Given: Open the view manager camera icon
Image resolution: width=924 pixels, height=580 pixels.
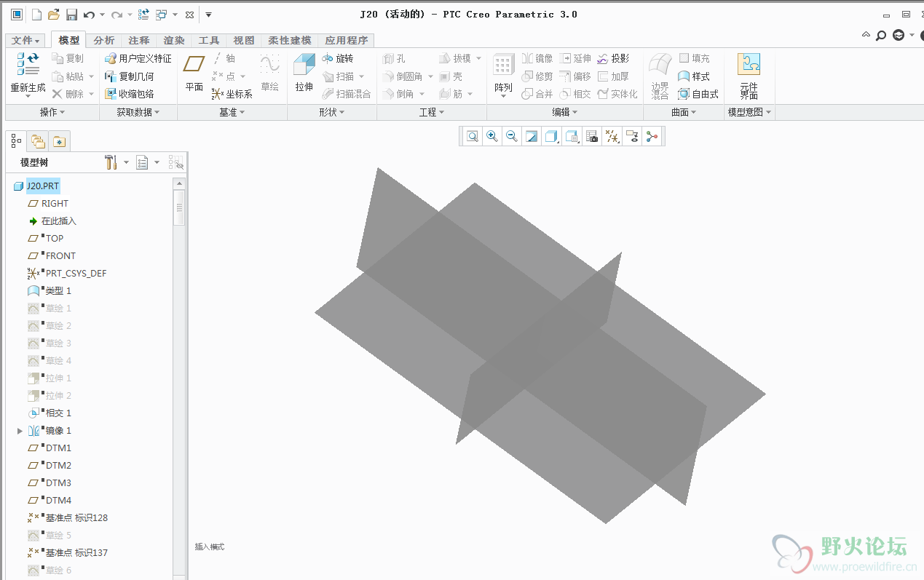Looking at the screenshot, I should tap(592, 136).
